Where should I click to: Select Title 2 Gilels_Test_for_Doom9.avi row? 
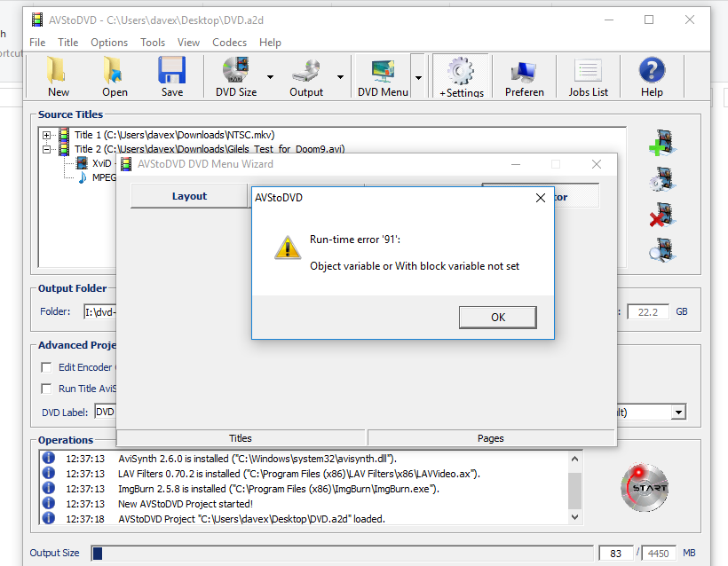click(210, 149)
